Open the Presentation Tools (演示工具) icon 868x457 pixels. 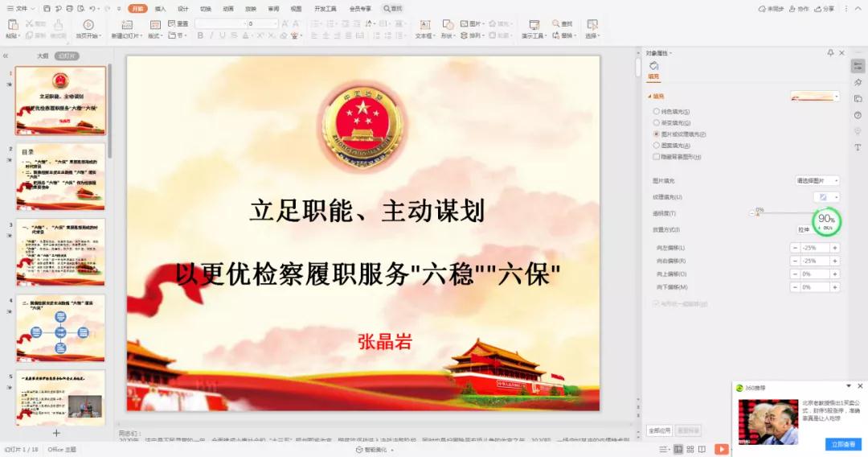coord(534,25)
